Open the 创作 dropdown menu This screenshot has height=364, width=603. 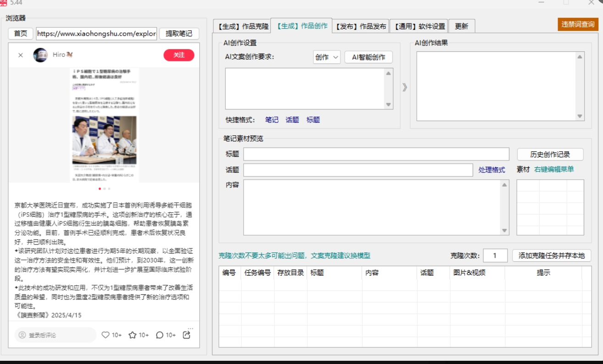point(327,57)
